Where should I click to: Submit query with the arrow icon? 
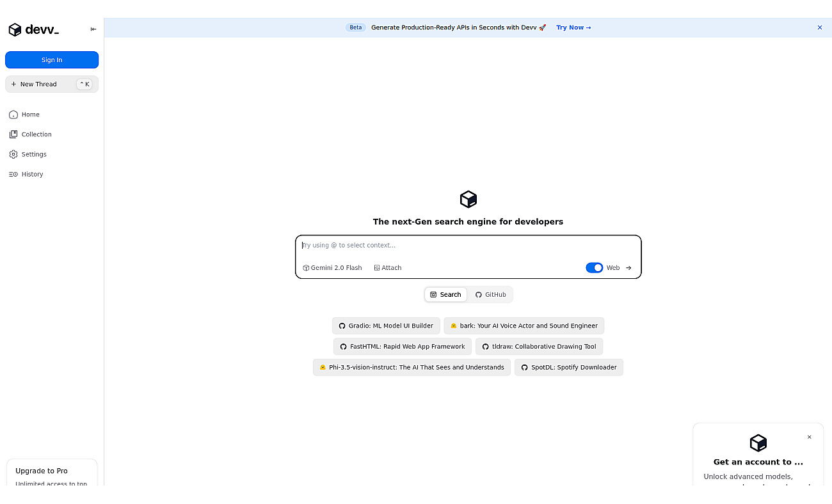pos(628,268)
